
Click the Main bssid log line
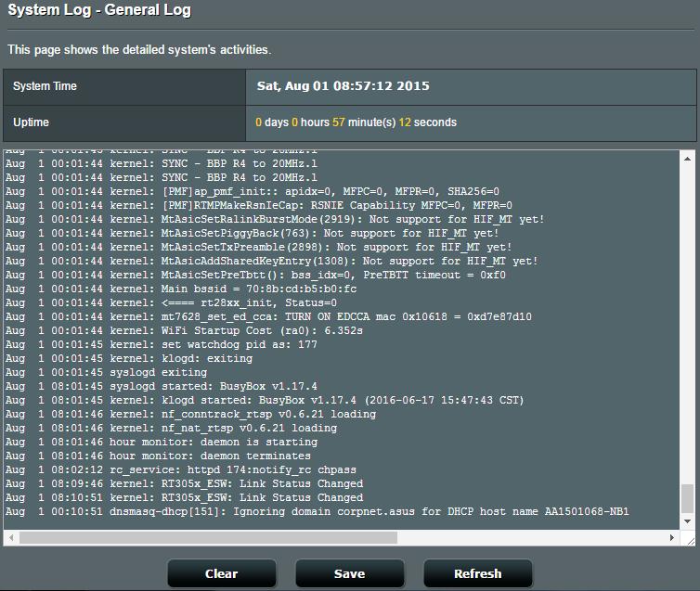point(181,289)
